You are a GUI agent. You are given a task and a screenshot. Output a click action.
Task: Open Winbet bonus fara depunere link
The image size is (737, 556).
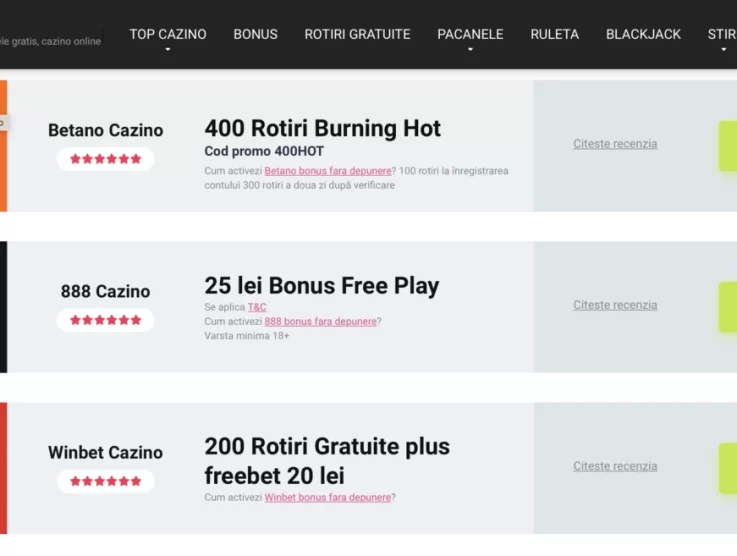(x=328, y=497)
